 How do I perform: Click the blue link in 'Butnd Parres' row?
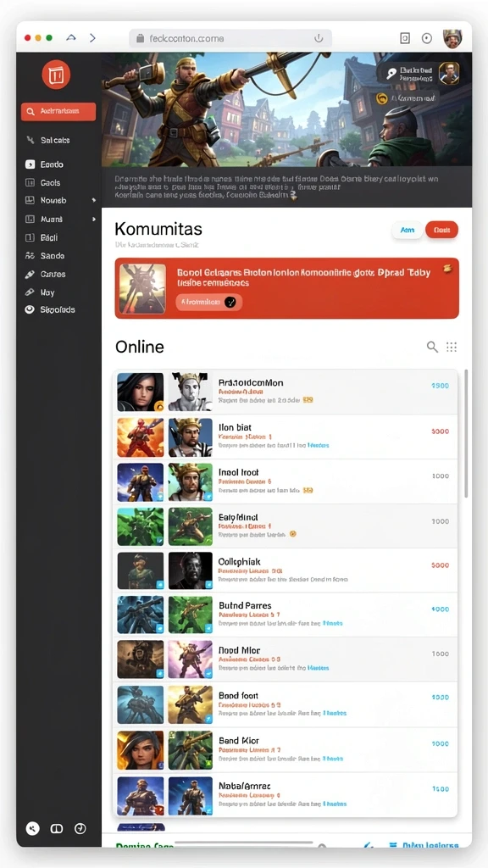332,623
